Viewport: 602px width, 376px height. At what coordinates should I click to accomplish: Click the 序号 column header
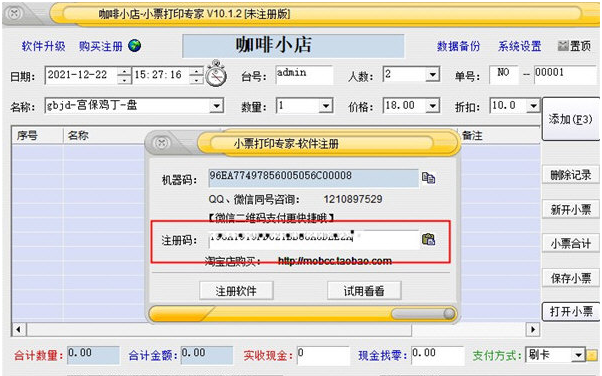pos(38,136)
